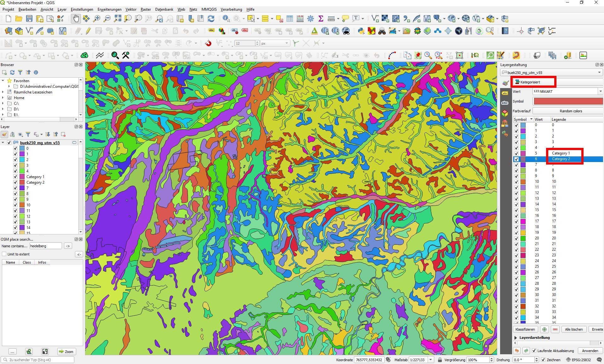Open the Random colors Farbverlauf dropdown

click(x=567, y=111)
